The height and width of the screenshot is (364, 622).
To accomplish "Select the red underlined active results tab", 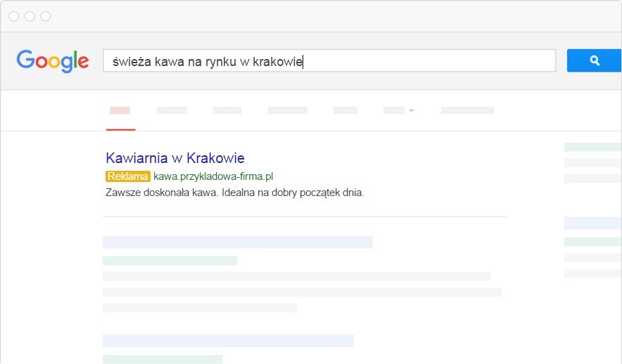I will [120, 117].
